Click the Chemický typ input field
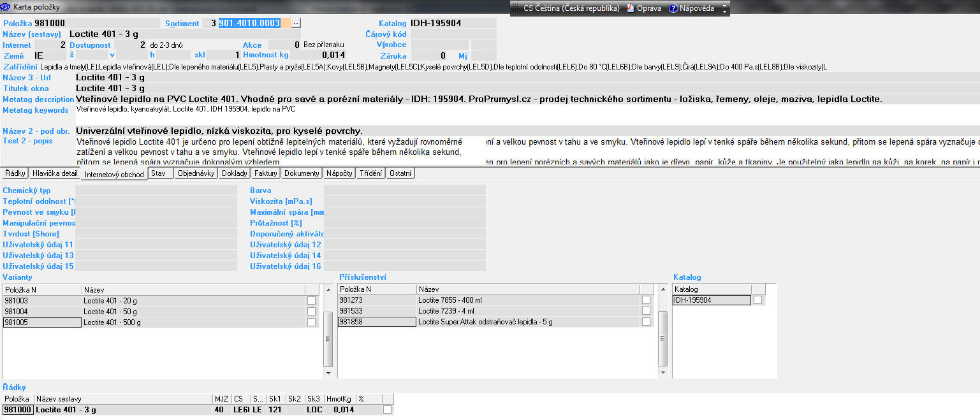980x420 pixels. [156, 190]
